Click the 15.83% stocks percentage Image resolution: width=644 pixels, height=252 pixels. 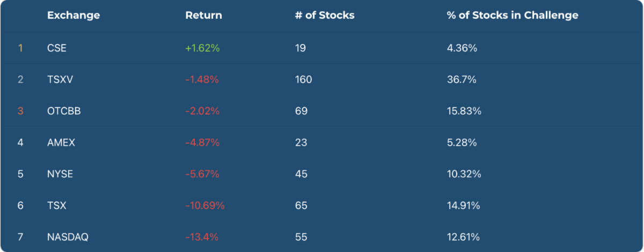464,111
